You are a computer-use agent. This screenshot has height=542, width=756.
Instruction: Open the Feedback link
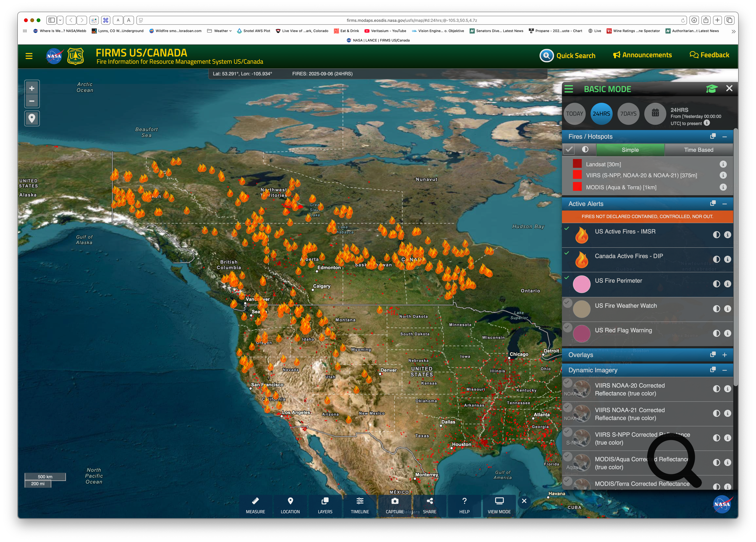tap(709, 55)
